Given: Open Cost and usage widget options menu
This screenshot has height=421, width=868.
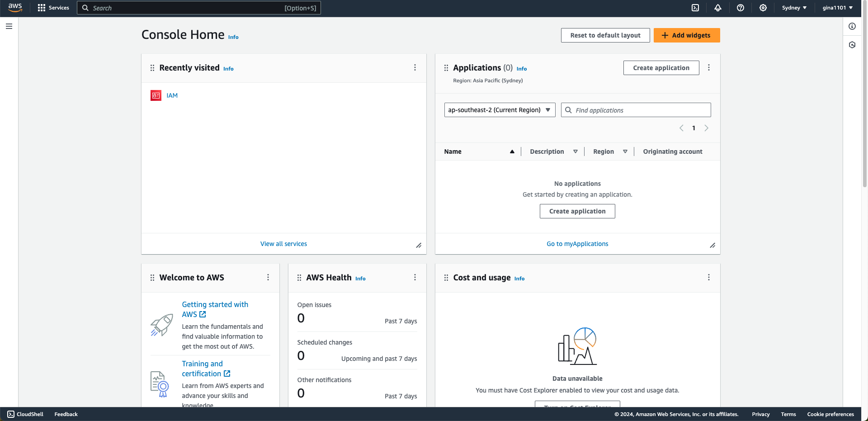Looking at the screenshot, I should 709,277.
